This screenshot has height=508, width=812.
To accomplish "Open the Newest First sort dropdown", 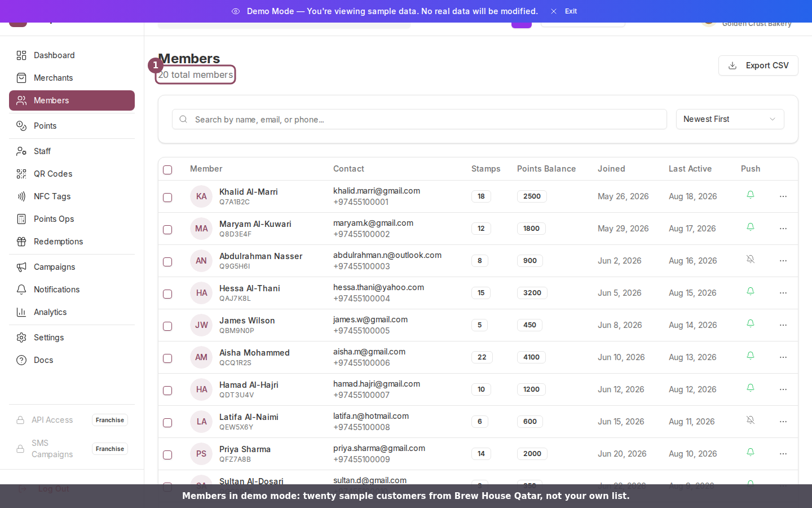I will click(x=730, y=119).
